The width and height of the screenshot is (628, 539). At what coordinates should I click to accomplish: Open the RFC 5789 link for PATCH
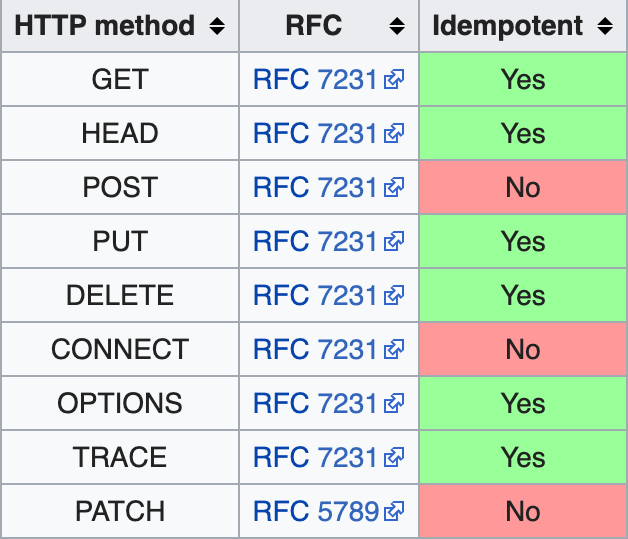click(x=315, y=512)
